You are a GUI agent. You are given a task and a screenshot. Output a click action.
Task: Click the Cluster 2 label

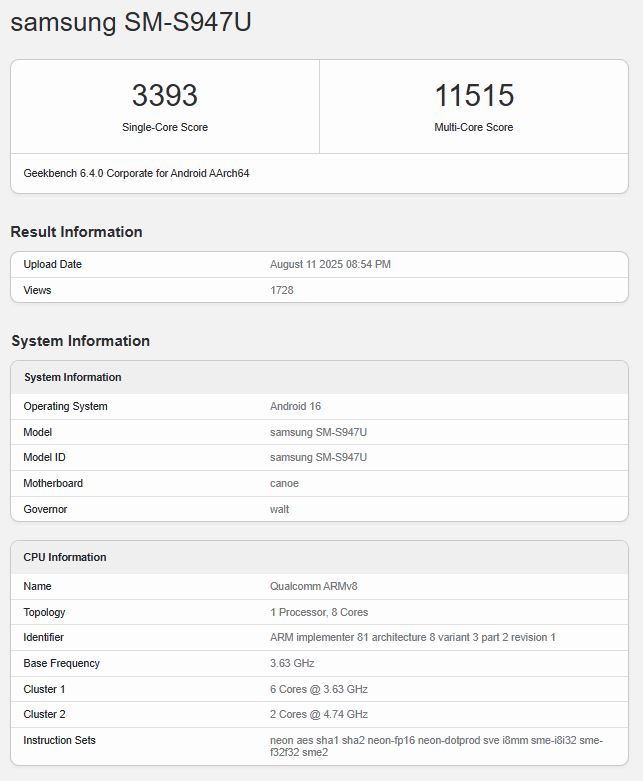(x=44, y=714)
